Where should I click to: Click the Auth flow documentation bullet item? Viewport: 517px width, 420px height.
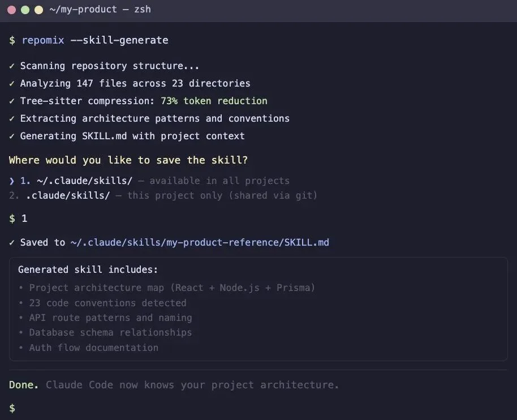[x=93, y=348]
